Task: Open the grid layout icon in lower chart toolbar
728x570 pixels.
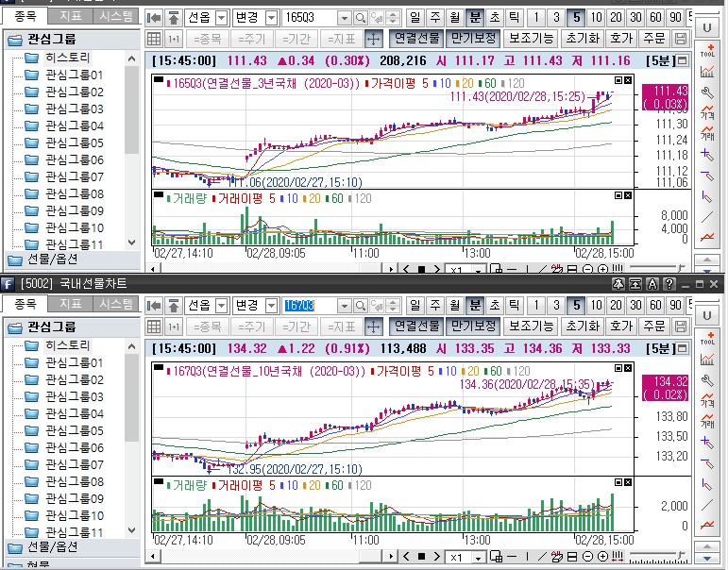Action: tap(155, 327)
